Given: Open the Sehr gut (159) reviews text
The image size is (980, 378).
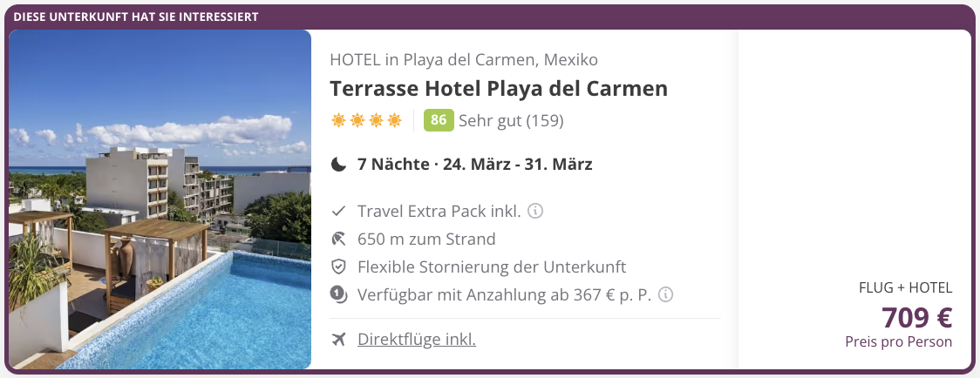Looking at the screenshot, I should 511,120.
